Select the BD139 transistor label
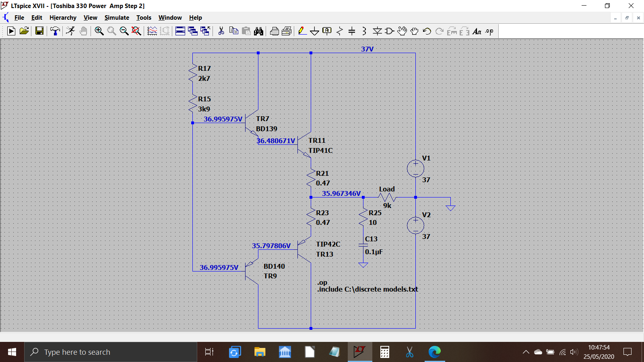644x362 pixels. coord(266,129)
